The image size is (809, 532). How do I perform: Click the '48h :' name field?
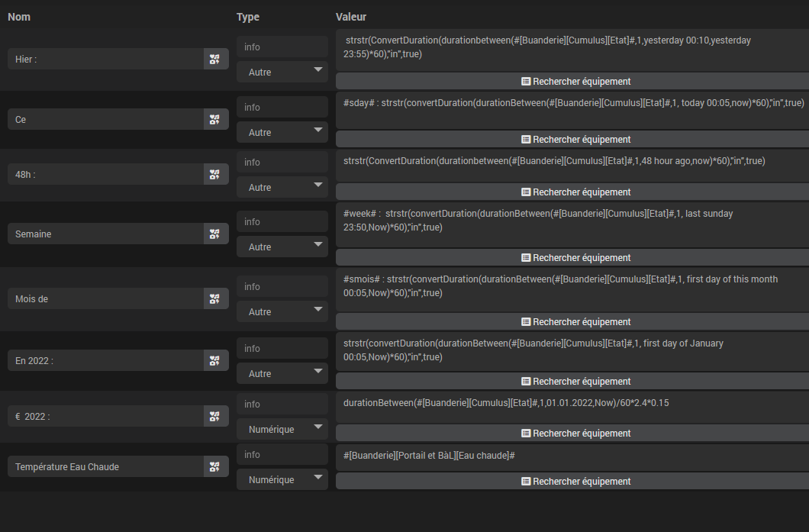pyautogui.click(x=106, y=175)
